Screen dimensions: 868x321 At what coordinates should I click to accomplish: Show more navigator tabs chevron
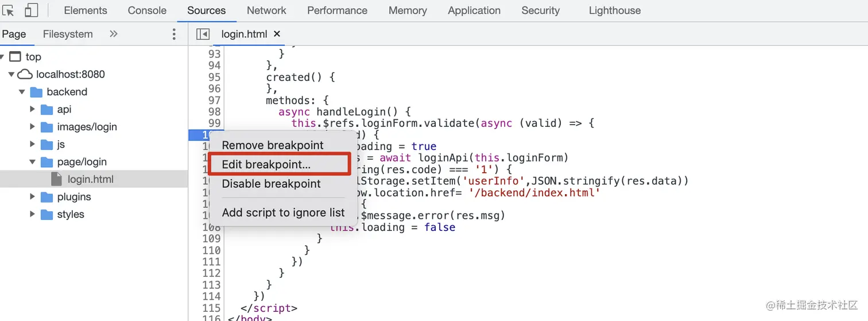click(x=113, y=34)
